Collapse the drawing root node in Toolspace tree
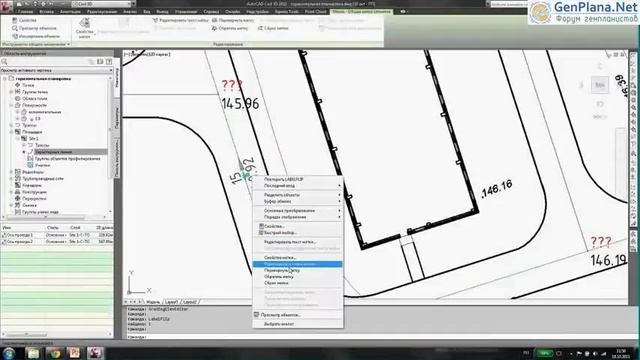Viewport: 640px width, 360px height. coord(4,78)
